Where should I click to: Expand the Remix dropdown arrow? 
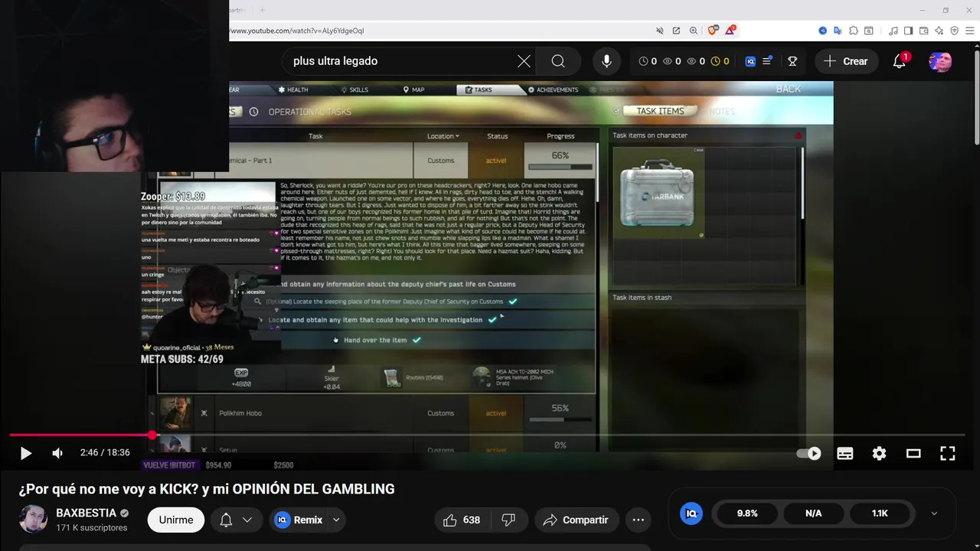(x=335, y=520)
